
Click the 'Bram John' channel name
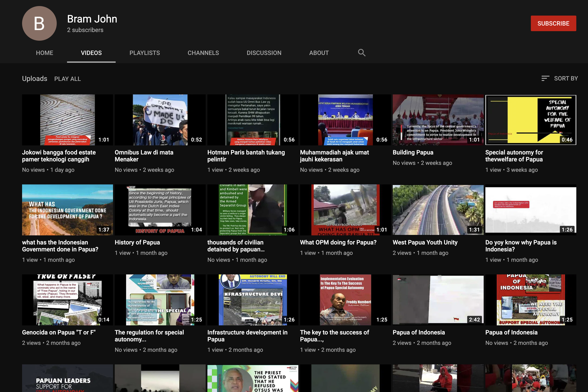92,19
